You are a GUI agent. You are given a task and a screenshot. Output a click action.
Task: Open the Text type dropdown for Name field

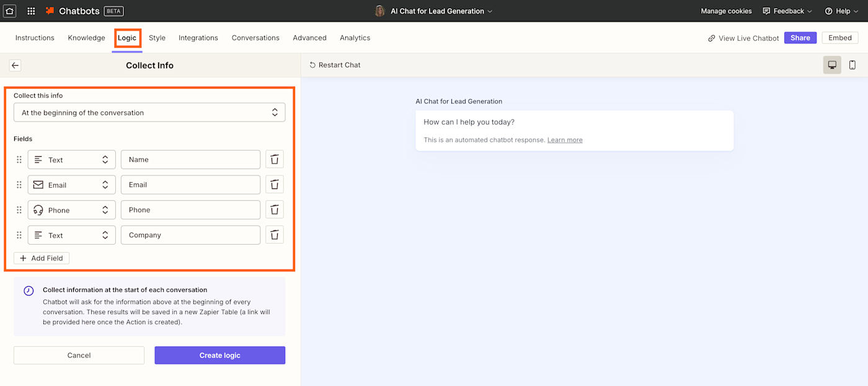(x=71, y=159)
